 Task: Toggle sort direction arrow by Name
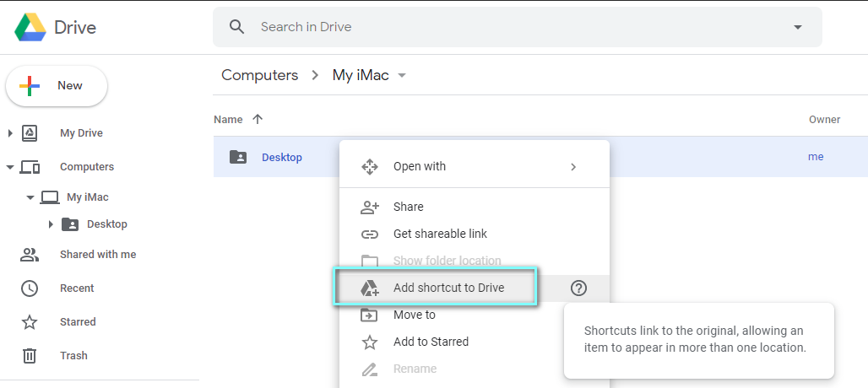258,120
